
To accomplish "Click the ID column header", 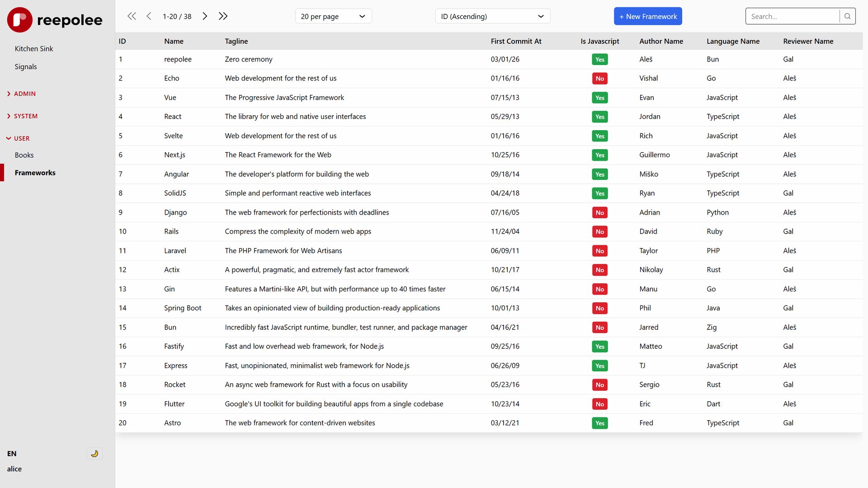I will [122, 41].
